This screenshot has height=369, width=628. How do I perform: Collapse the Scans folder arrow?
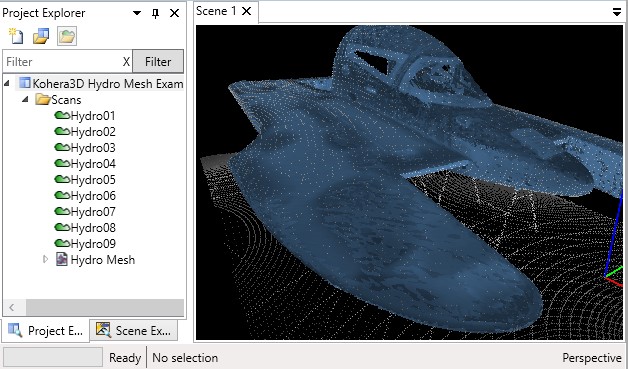pyautogui.click(x=25, y=99)
